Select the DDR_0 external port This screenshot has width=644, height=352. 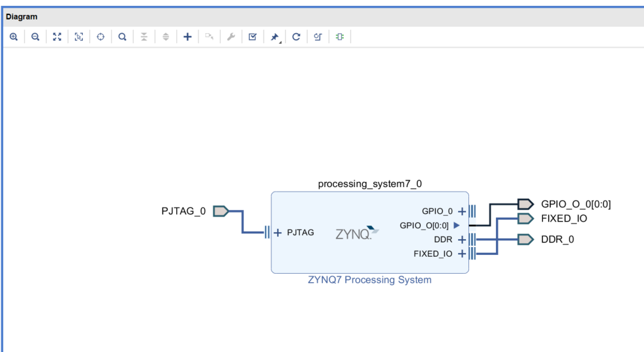tap(525, 239)
